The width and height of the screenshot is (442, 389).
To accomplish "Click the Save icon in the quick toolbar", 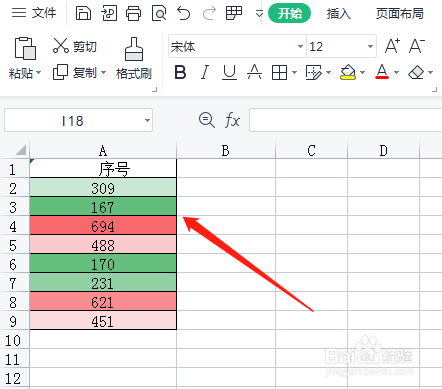I will [83, 14].
